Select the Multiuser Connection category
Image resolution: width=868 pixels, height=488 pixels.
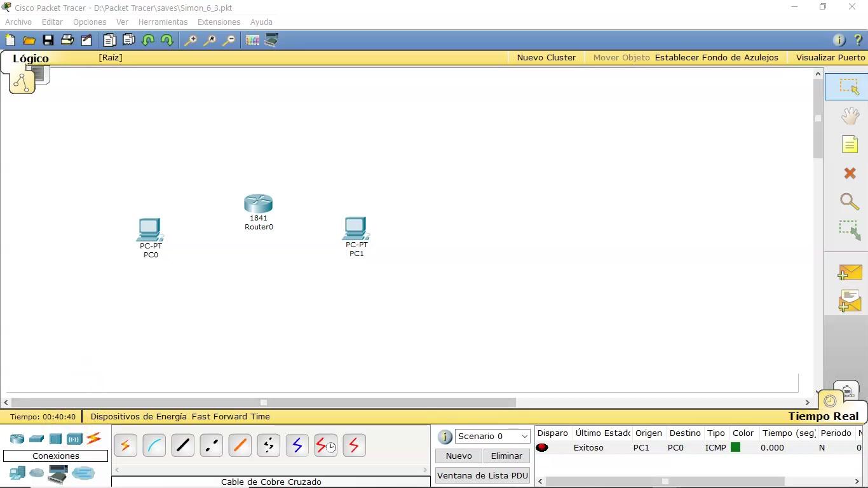[83, 473]
